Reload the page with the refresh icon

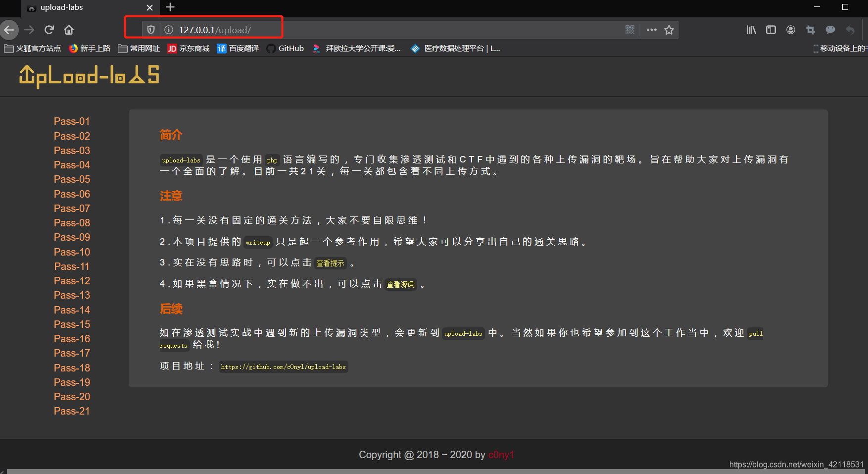[x=49, y=30]
